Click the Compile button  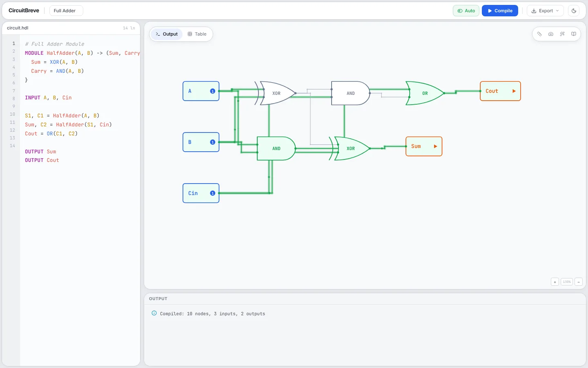click(x=500, y=11)
